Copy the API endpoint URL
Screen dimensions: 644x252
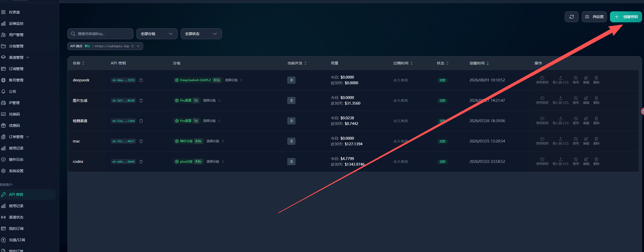click(133, 46)
